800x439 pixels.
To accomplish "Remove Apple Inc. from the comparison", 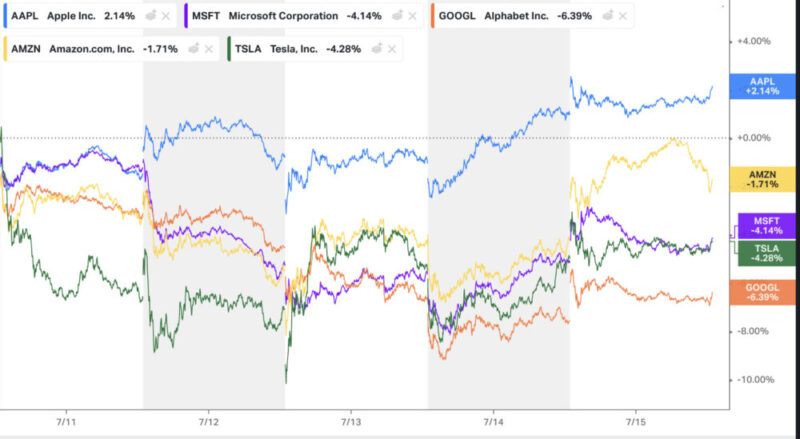I will point(165,17).
